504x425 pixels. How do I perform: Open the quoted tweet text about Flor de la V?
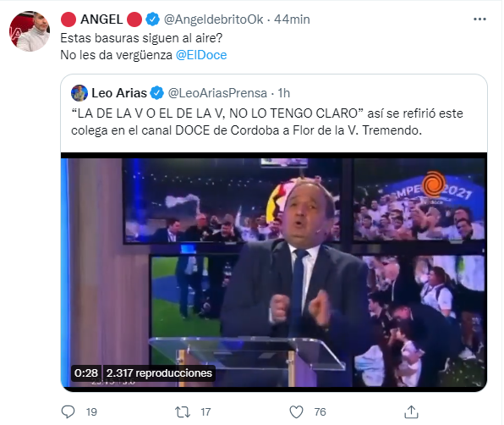point(266,122)
